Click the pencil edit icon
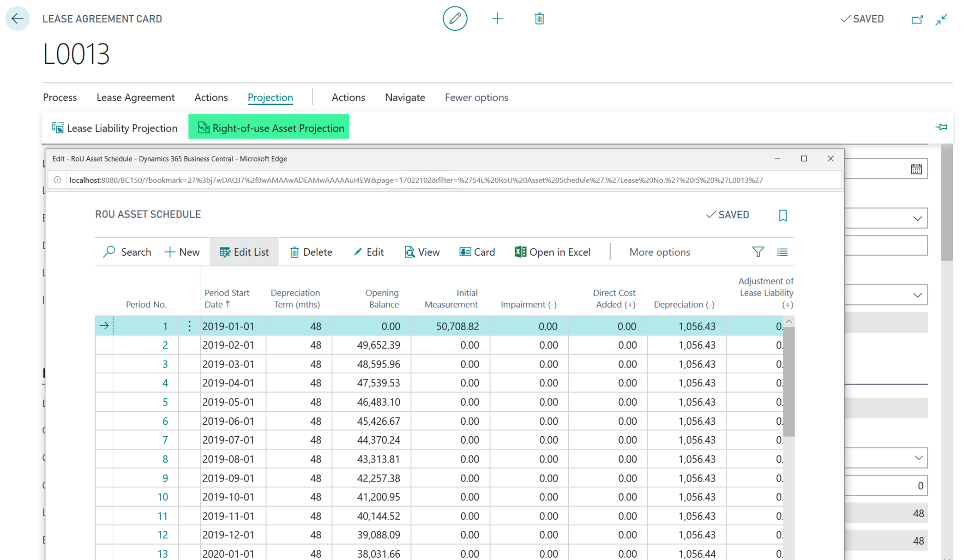This screenshot has width=980, height=560. pyautogui.click(x=455, y=18)
